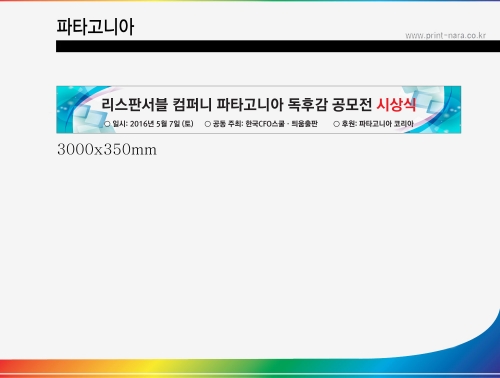Click the "리스판서블 컴퍼니" banner text
500x378 pixels.
click(x=157, y=105)
